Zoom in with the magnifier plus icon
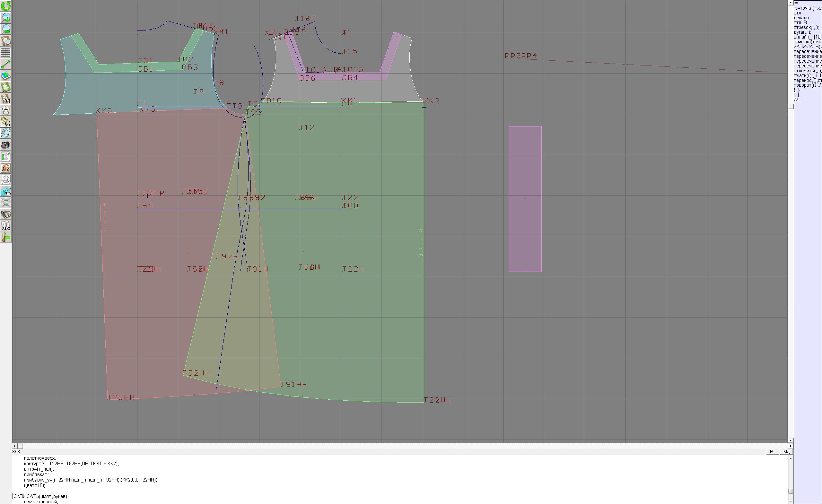The height and width of the screenshot is (504, 822). point(6,17)
